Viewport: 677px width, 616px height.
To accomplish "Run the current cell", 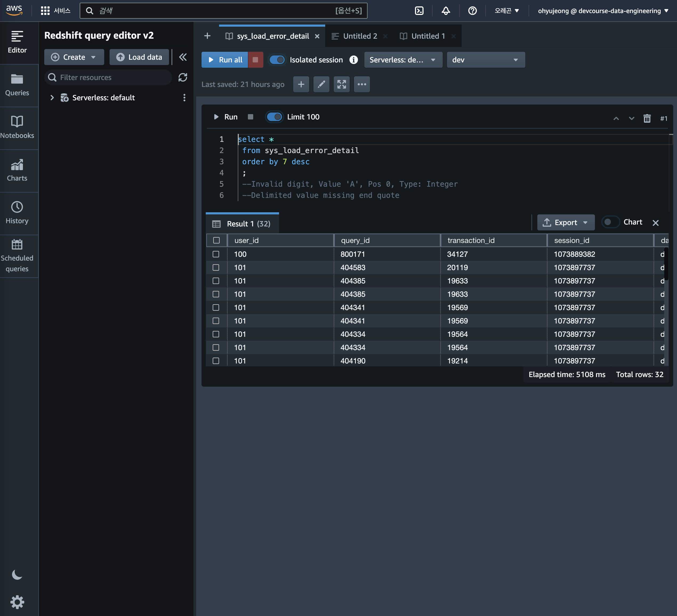I will pyautogui.click(x=226, y=117).
